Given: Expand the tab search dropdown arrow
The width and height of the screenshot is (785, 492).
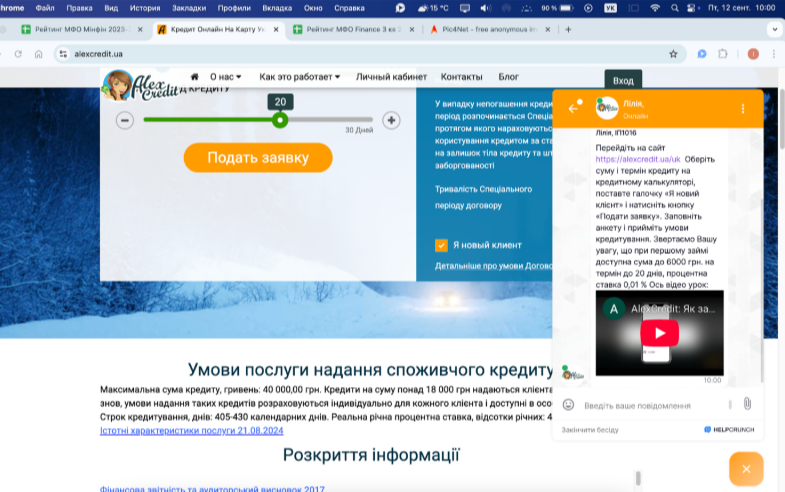Looking at the screenshot, I should pyautogui.click(x=774, y=30).
